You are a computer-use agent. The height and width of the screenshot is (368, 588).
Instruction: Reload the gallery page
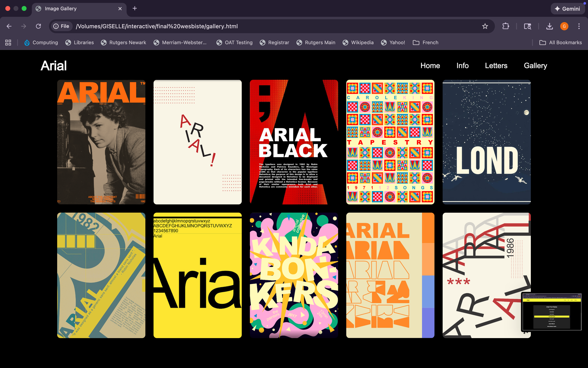[38, 26]
